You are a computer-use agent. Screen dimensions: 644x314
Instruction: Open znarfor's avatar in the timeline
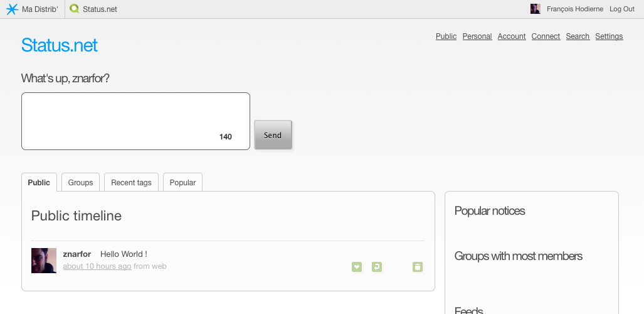coord(44,261)
